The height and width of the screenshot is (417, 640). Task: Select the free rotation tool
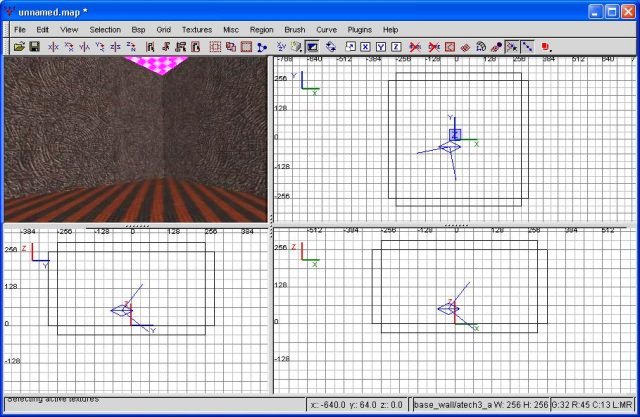pos(331,47)
